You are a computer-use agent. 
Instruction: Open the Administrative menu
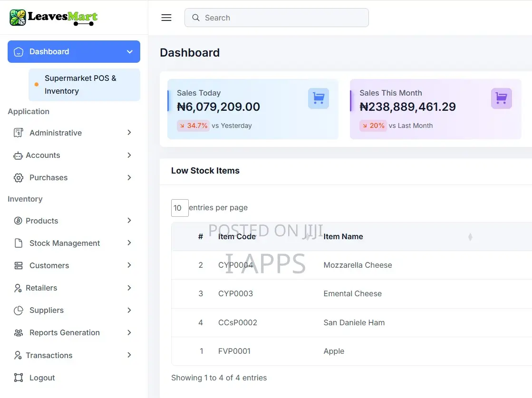coord(74,133)
